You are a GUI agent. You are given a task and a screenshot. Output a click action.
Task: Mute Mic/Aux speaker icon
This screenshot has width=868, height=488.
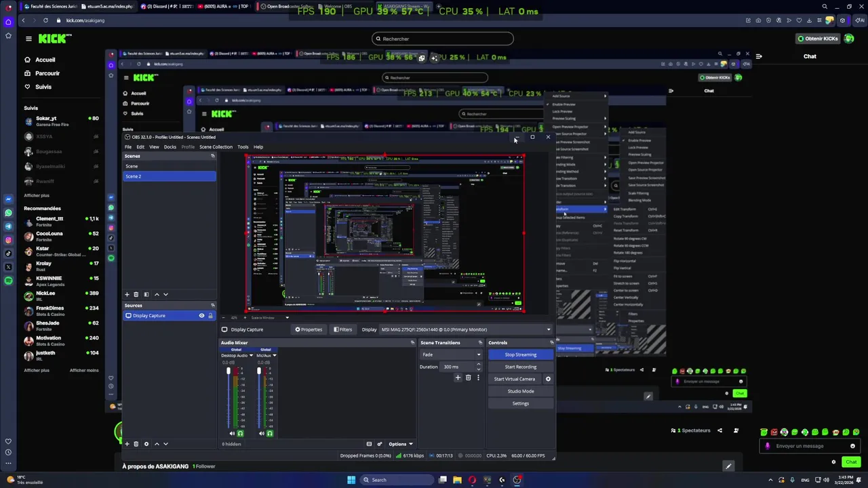pos(261,434)
